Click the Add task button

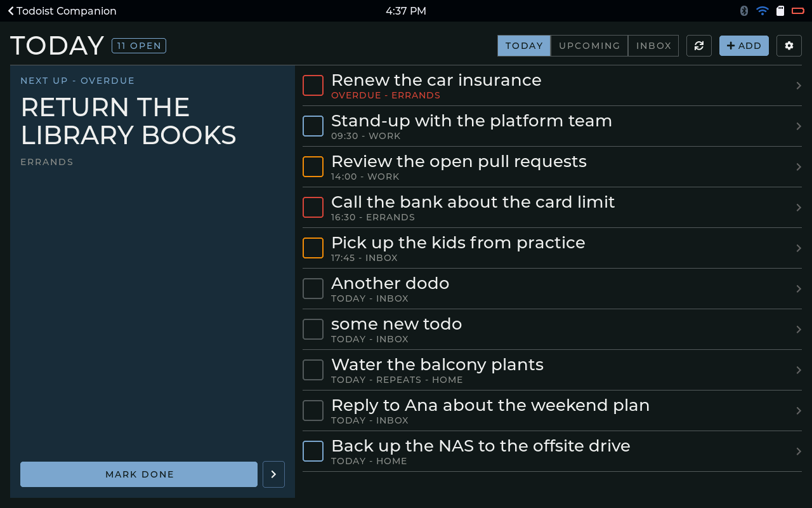click(x=744, y=46)
